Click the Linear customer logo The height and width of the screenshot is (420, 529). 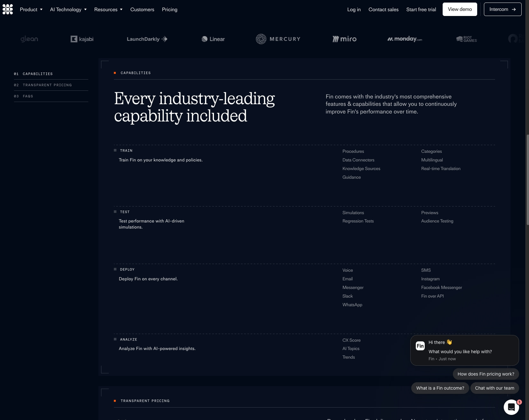point(213,39)
